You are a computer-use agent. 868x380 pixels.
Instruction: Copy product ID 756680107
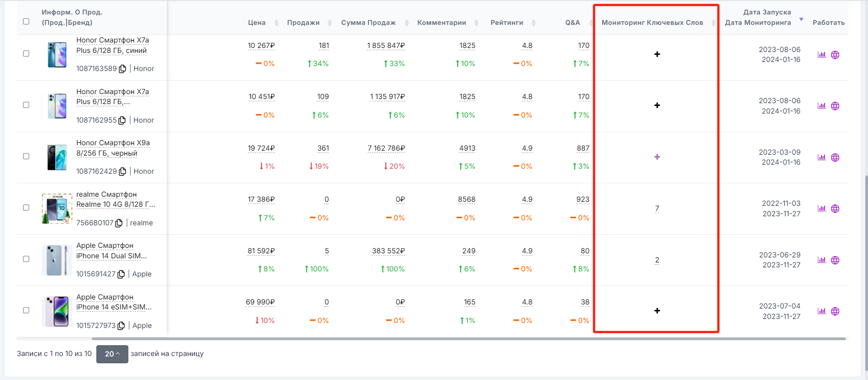click(119, 223)
